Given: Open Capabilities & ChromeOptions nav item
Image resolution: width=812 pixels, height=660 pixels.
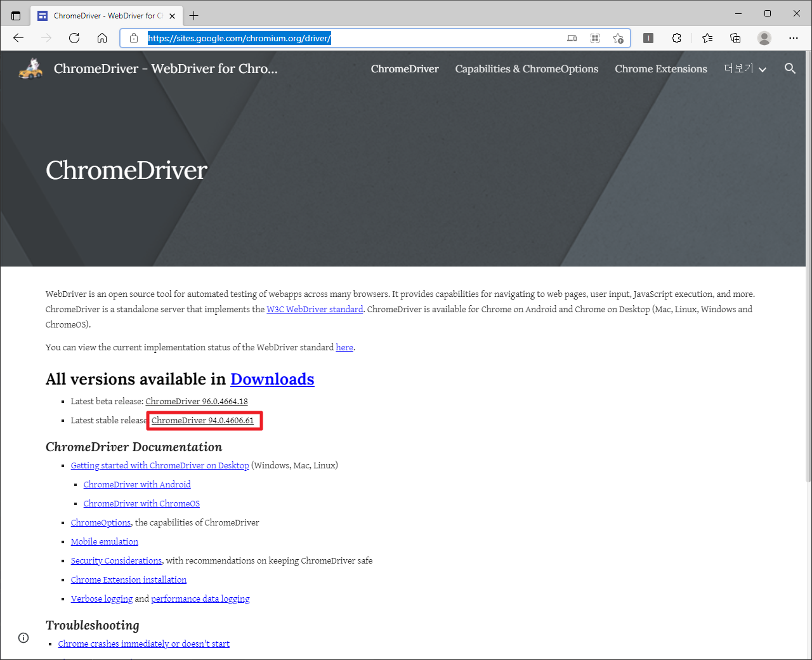Looking at the screenshot, I should [x=527, y=69].
